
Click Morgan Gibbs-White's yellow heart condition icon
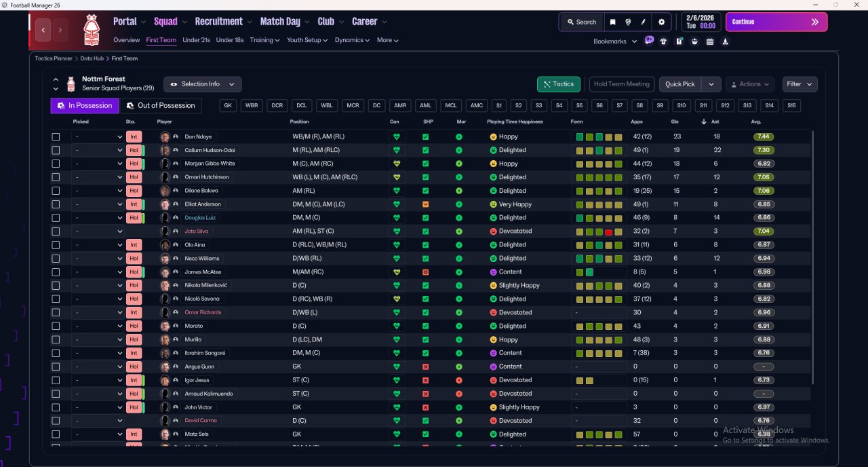[397, 164]
